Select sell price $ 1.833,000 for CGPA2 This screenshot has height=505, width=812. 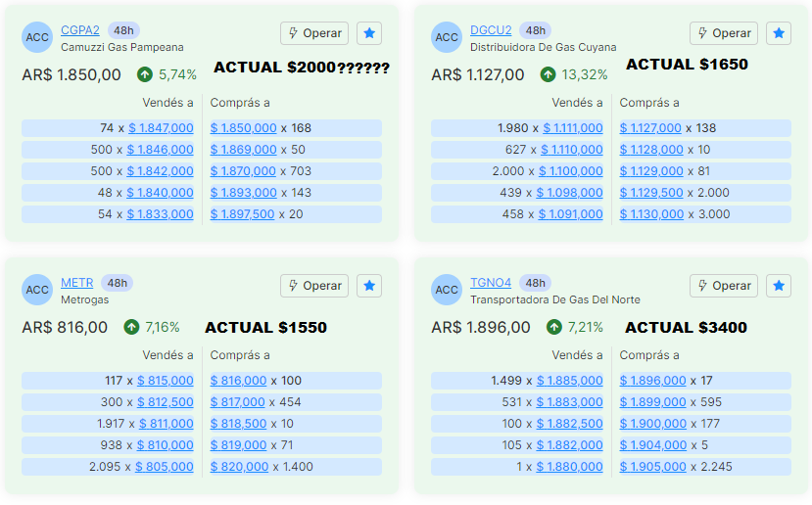click(x=160, y=214)
